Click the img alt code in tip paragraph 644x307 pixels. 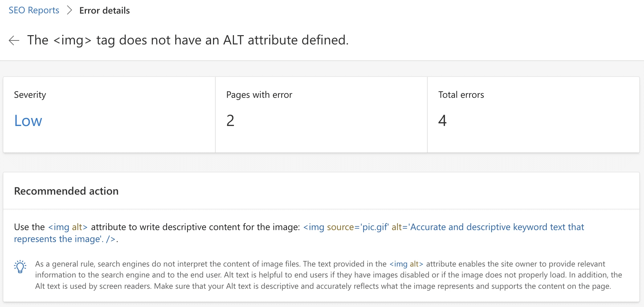406,264
